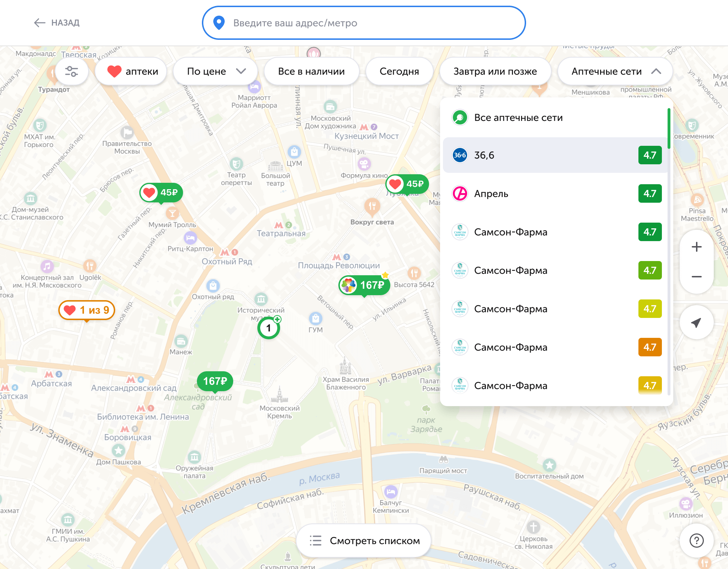
Task: Zoom out the map with minus
Action: [696, 277]
